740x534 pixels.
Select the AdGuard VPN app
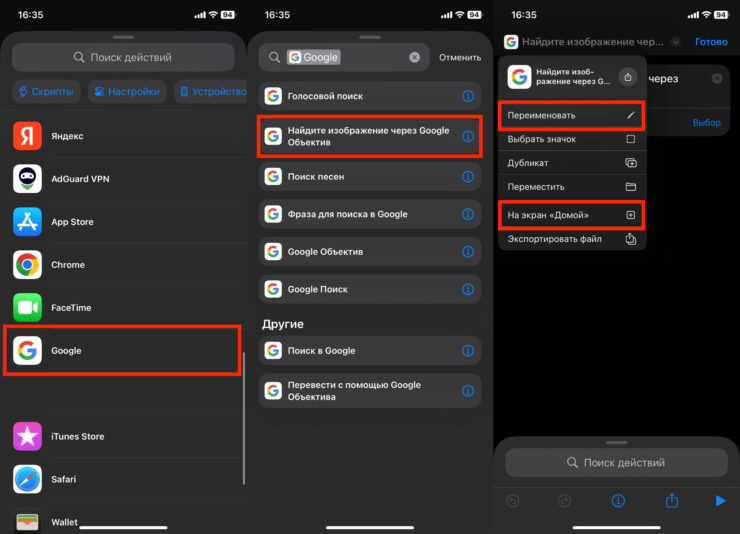(x=80, y=179)
